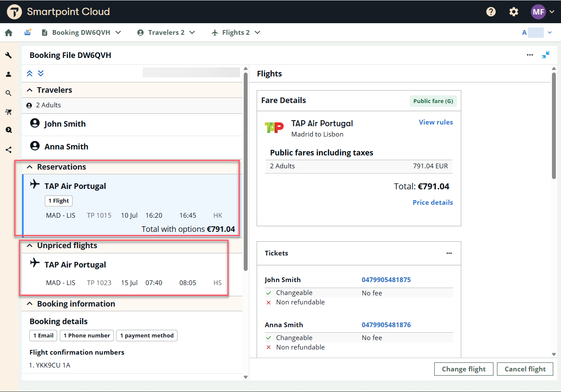The height and width of the screenshot is (392, 561).
Task: Open the Travelers 2 dropdown menu
Action: (x=166, y=33)
